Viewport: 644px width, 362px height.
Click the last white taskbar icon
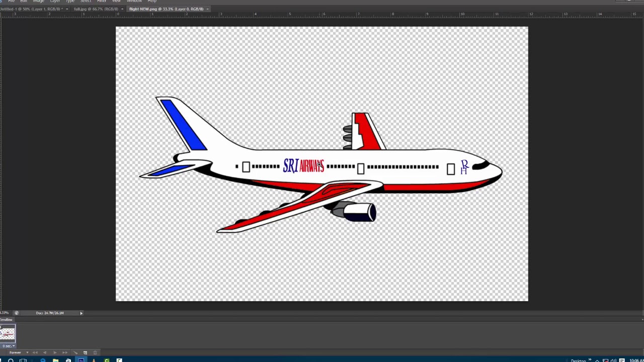pyautogui.click(x=119, y=360)
